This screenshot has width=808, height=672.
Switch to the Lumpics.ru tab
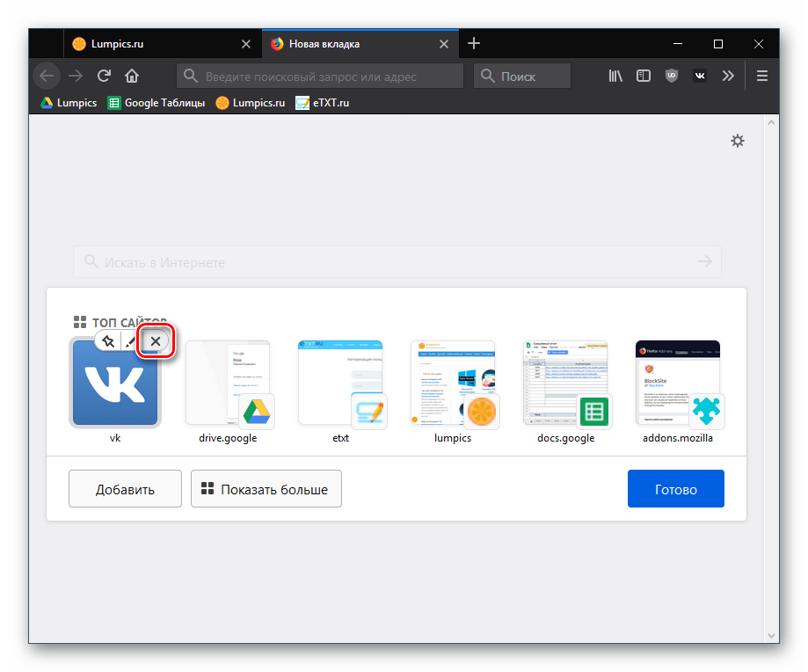(x=149, y=44)
